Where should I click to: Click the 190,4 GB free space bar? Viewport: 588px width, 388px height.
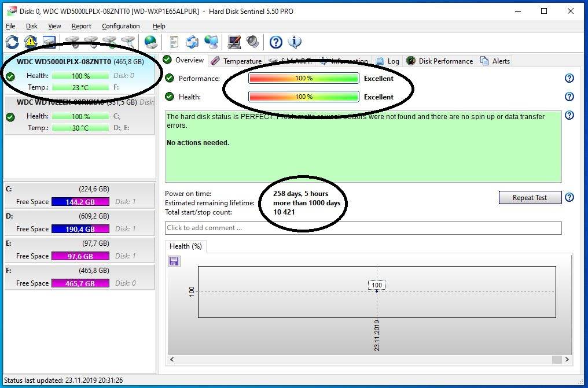point(80,229)
